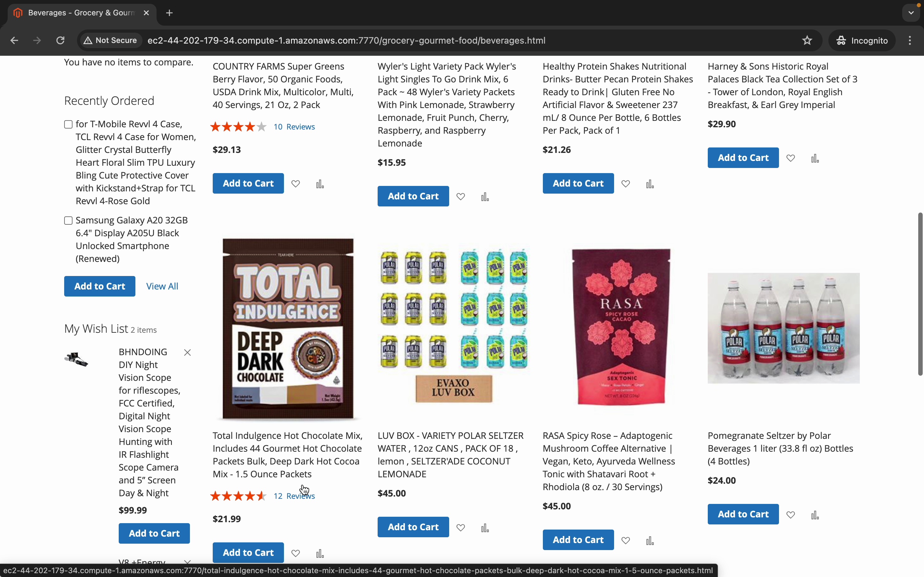Click View All recently ordered link
The image size is (924, 577).
pos(162,286)
